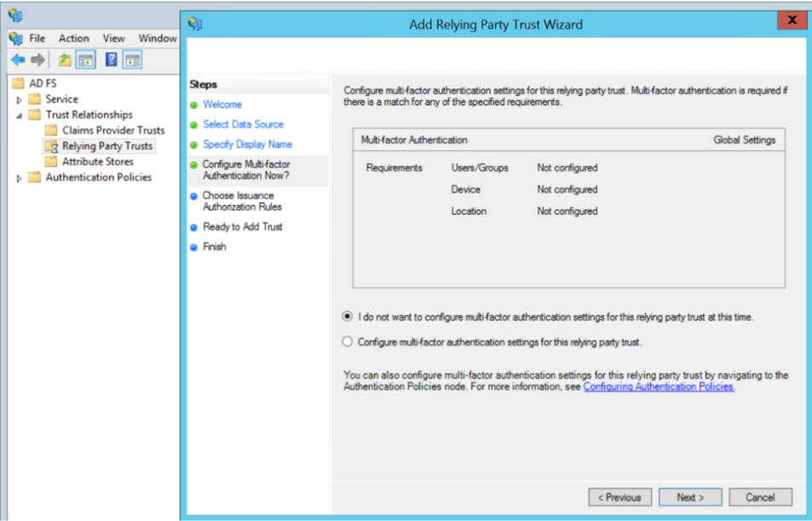Click the Next button
Viewport: 812px width, 521px height.
690,497
